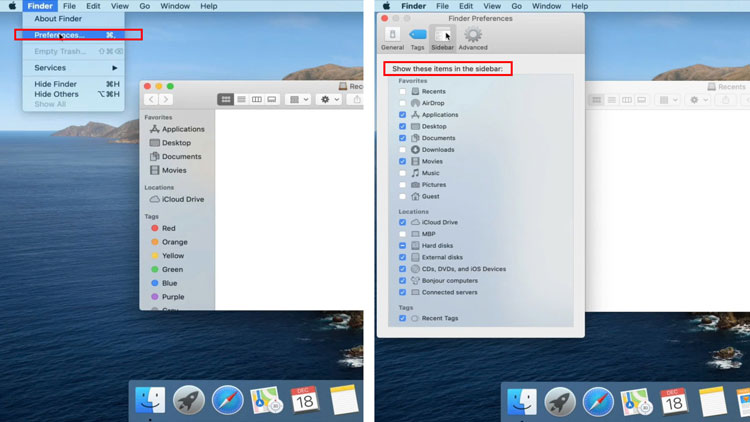Screen dimensions: 750x422
Task: Click the Orange tag label in the sidebar
Action: (175, 242)
